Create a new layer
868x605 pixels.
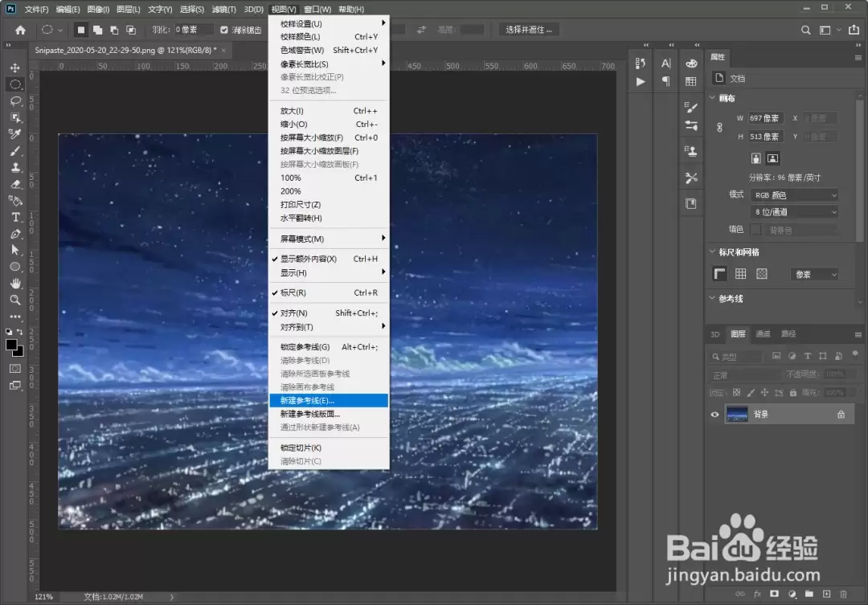tap(826, 594)
